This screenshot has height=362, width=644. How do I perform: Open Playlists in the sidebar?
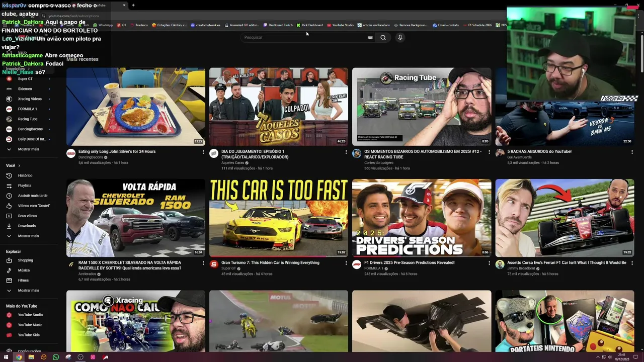tap(25, 186)
